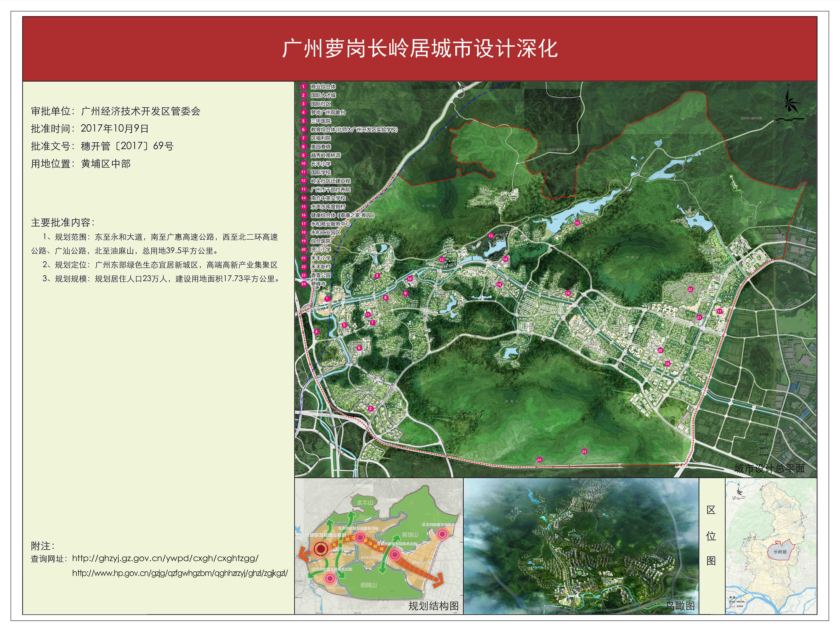Select map marker 14 on the site plan

click(x=505, y=259)
